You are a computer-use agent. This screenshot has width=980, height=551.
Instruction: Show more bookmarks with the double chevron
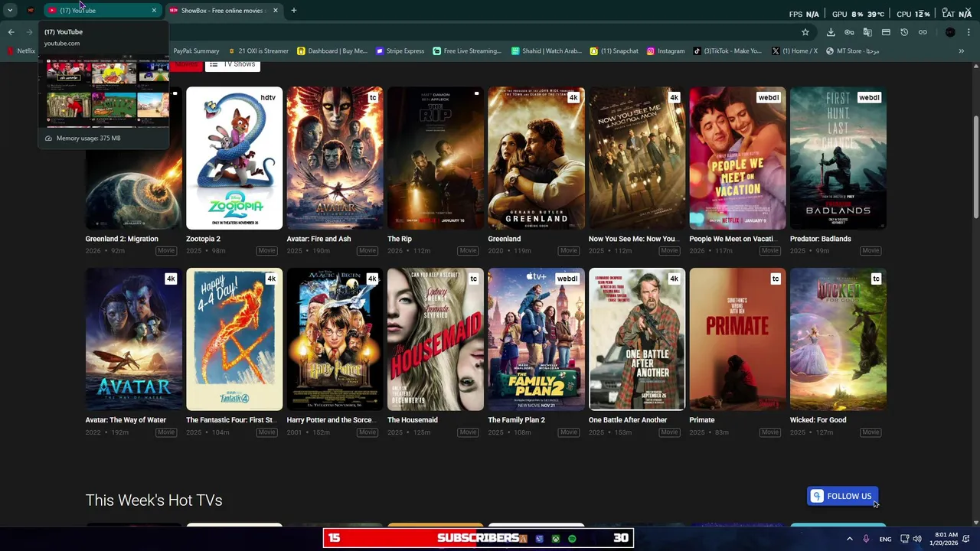[962, 51]
